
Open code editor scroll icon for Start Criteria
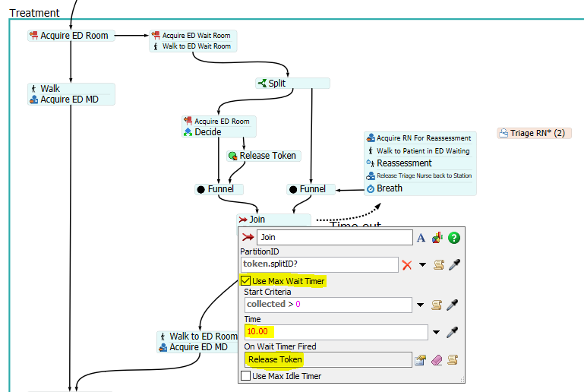[x=437, y=305]
